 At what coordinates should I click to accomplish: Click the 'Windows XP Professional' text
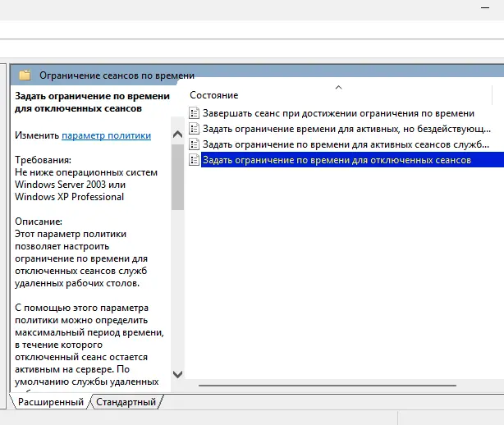click(69, 197)
